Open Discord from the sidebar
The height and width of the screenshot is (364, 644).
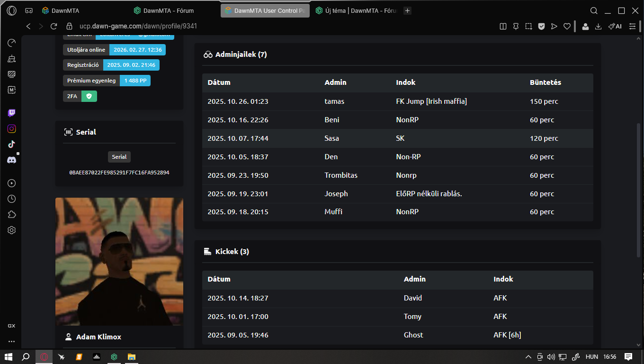[12, 160]
